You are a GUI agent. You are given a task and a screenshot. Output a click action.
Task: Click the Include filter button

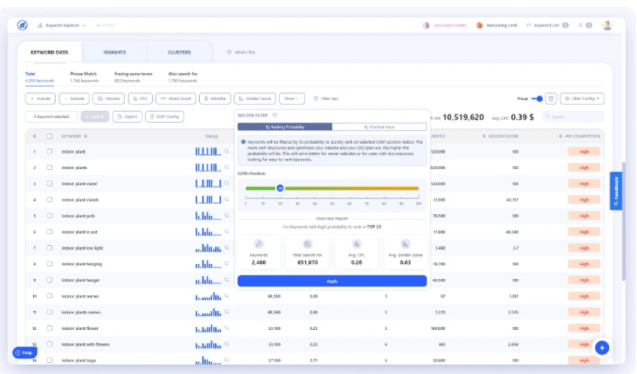coord(41,99)
